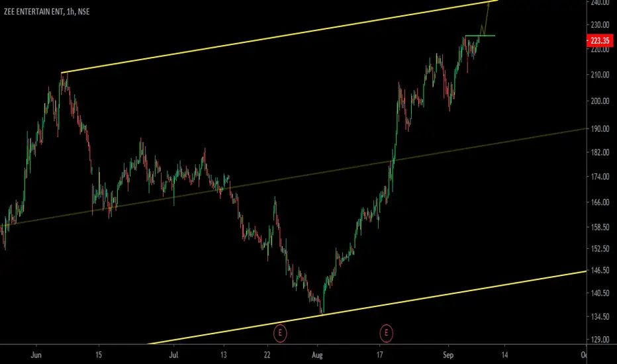Click the 174.00 price axis label
The width and height of the screenshot is (617, 364).
click(x=600, y=177)
